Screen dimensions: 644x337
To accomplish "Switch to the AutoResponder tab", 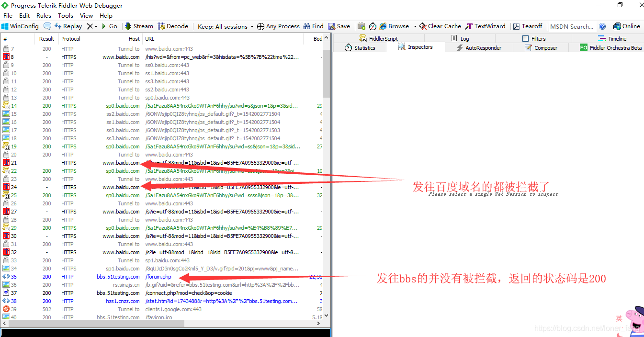I will point(479,48).
